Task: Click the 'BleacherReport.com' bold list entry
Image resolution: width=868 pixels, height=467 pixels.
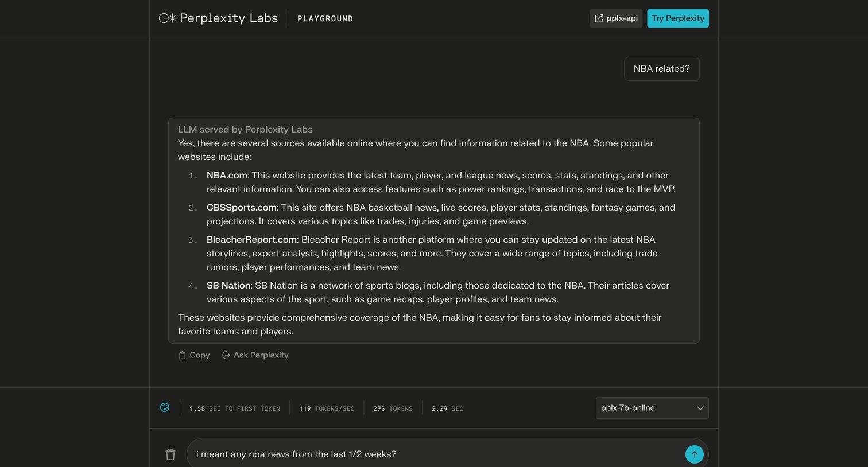Action: (251, 240)
